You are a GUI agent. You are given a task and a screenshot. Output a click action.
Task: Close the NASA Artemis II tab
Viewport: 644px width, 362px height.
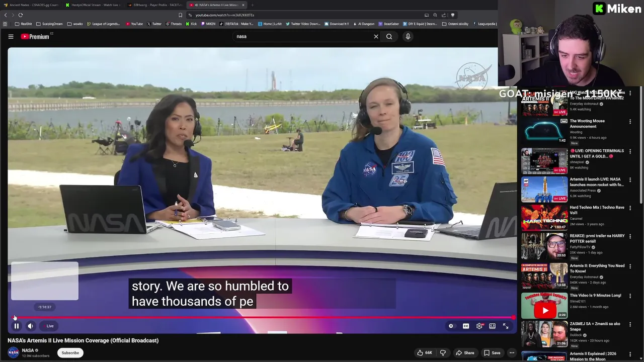[243, 5]
